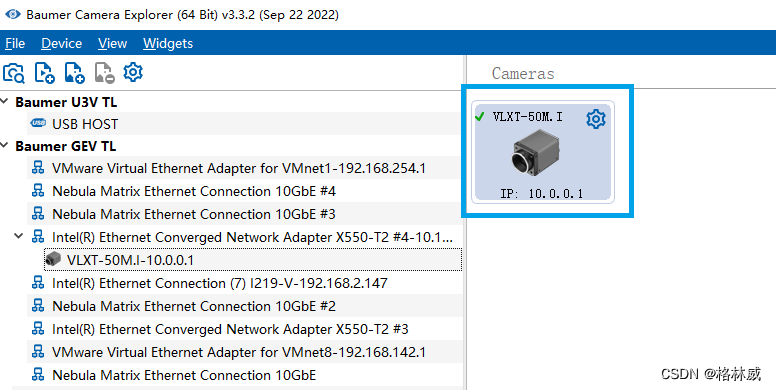Select VMware VMnet1-192.168.254.1 adapter
The image size is (776, 390).
(245, 168)
